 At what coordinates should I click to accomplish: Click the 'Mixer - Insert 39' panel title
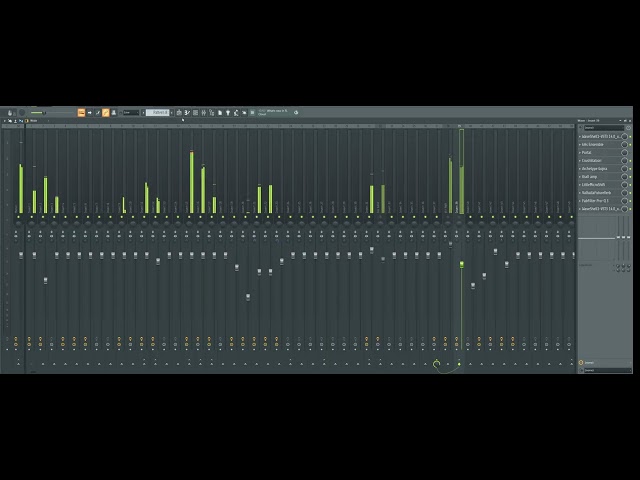[x=589, y=120]
